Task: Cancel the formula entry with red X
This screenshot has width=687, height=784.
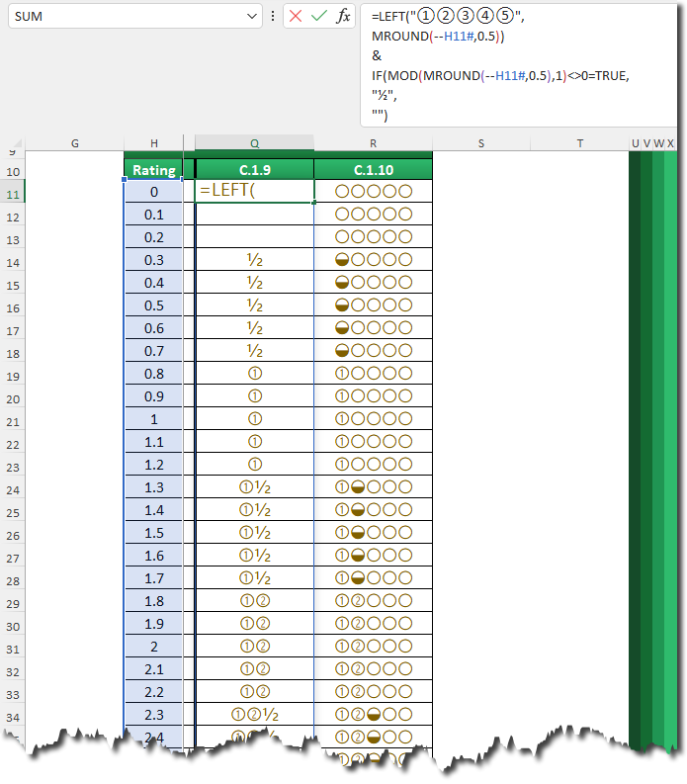Action: (296, 16)
